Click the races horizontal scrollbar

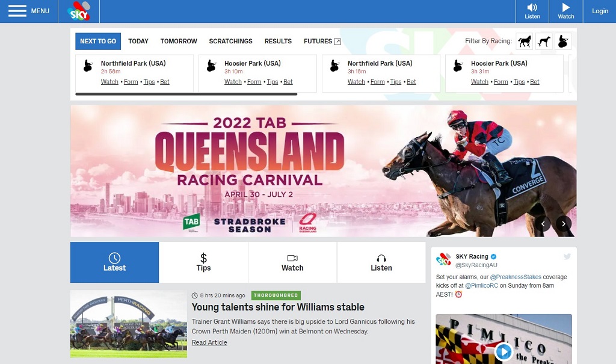[186, 94]
